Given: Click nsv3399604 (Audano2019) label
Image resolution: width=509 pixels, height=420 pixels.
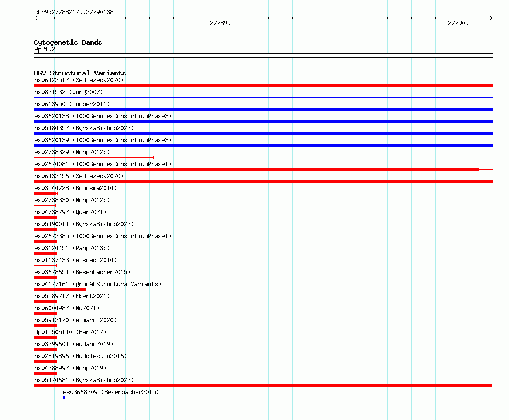Looking at the screenshot, I should coord(74,344).
